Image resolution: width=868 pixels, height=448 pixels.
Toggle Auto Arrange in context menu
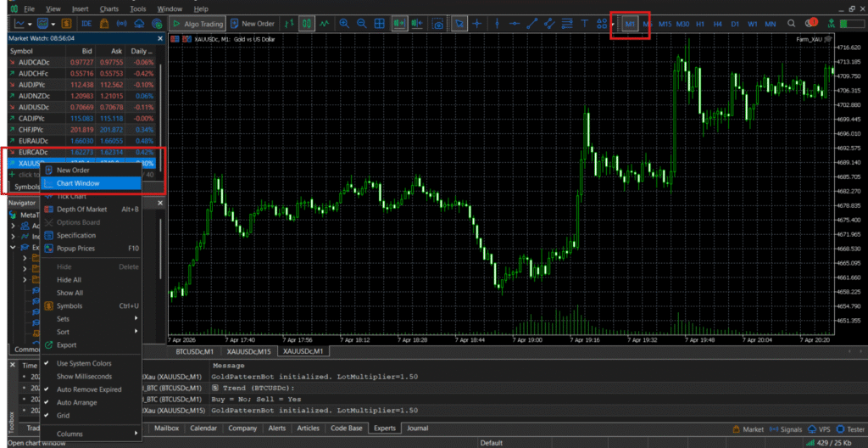tap(76, 402)
